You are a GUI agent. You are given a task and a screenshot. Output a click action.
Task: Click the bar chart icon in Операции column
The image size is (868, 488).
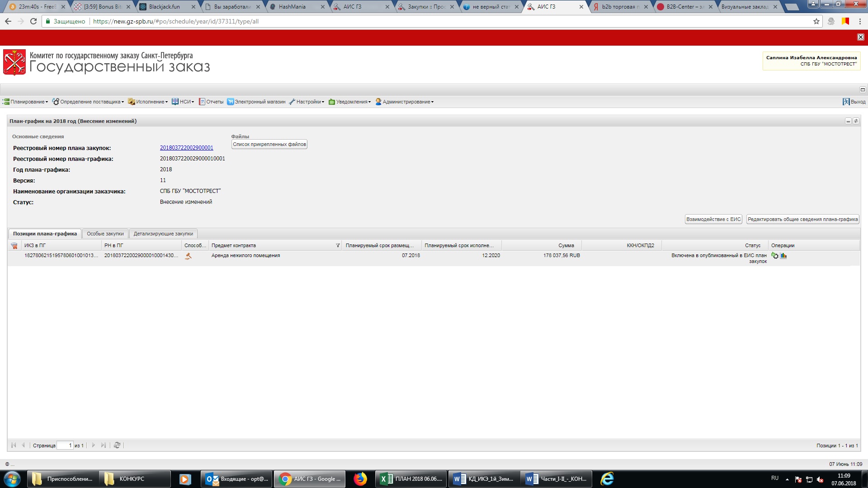783,256
